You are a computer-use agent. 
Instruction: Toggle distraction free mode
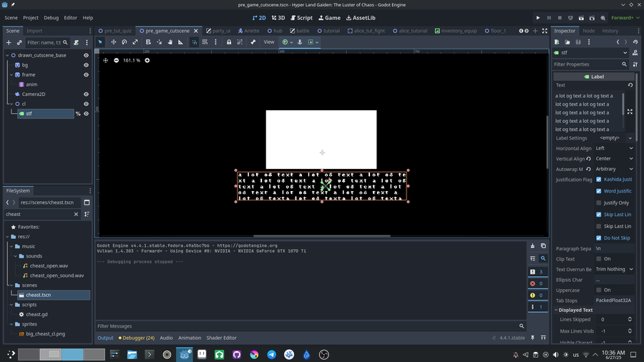545,31
